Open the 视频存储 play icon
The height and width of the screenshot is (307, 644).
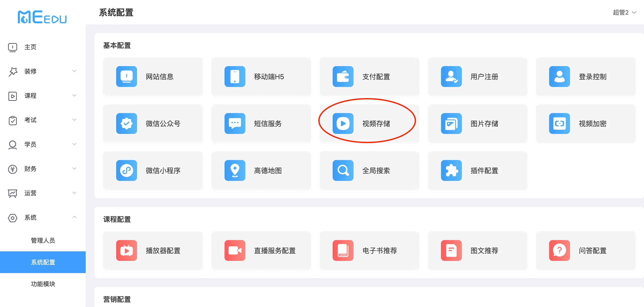[343, 123]
